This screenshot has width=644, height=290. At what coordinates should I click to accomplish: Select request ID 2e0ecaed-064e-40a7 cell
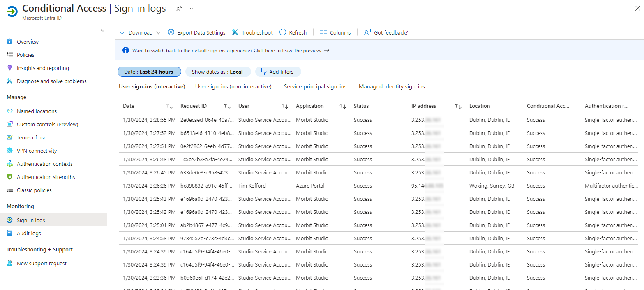coord(207,120)
